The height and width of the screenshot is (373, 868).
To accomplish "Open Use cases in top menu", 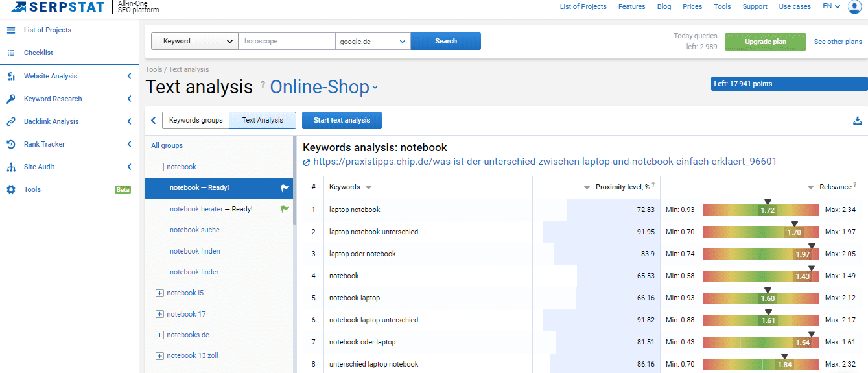I will coord(795,6).
